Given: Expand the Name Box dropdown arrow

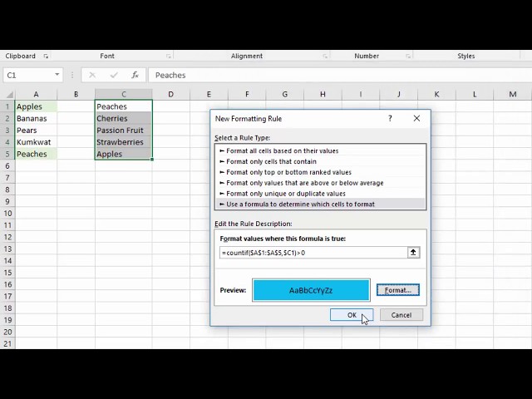Looking at the screenshot, I should pyautogui.click(x=57, y=75).
